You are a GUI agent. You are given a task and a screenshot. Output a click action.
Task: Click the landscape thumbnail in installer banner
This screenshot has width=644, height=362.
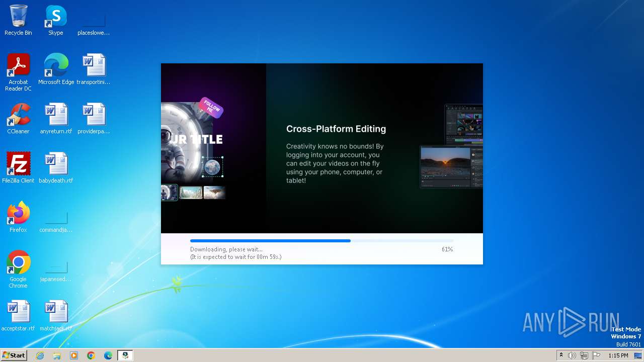point(191,193)
